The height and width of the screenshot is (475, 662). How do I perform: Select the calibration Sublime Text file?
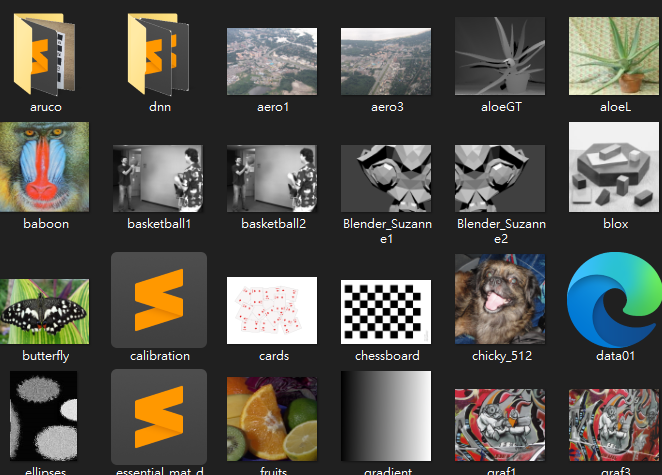click(159, 300)
